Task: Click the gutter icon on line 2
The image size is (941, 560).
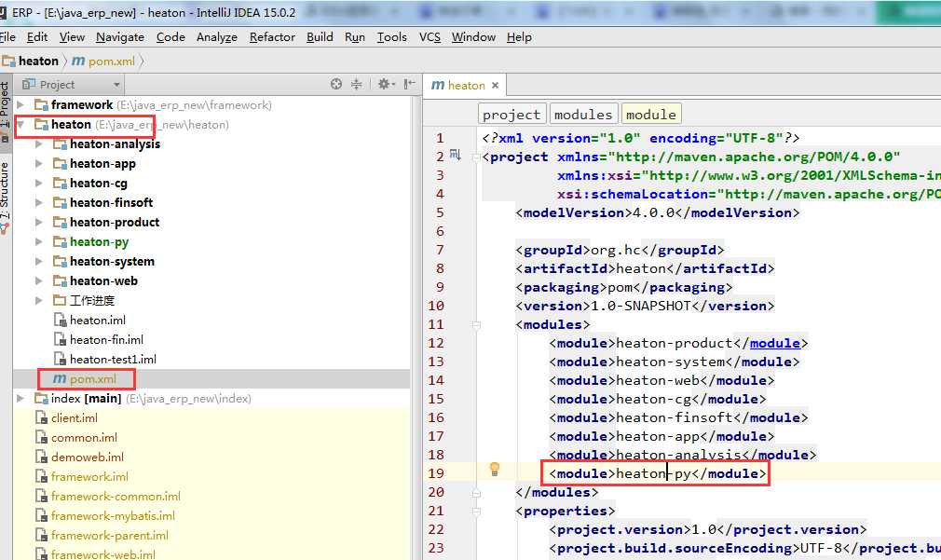Action: [x=456, y=156]
